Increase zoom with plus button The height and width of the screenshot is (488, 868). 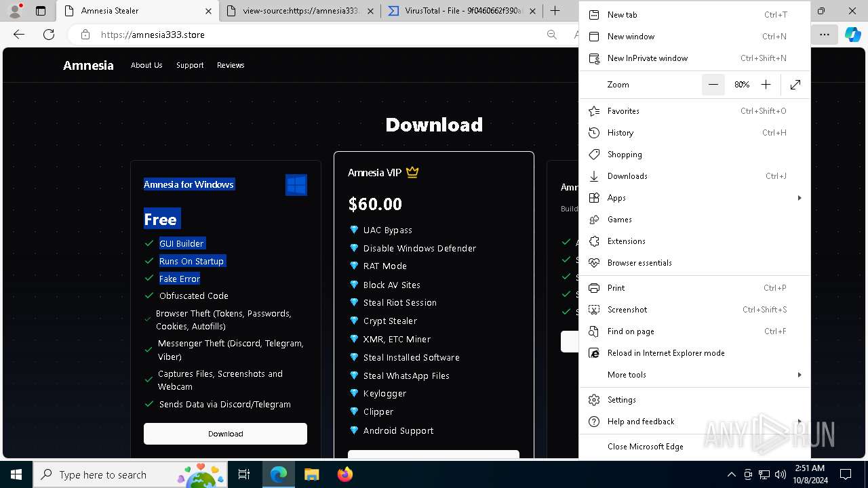tap(766, 85)
